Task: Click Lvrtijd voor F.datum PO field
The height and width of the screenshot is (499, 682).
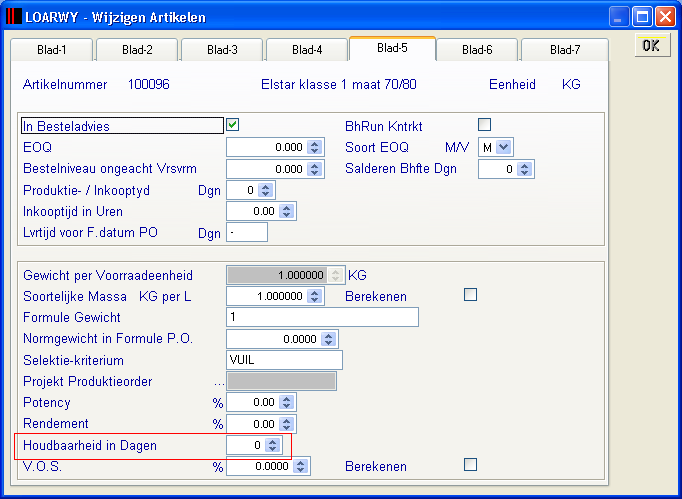Action: click(247, 232)
